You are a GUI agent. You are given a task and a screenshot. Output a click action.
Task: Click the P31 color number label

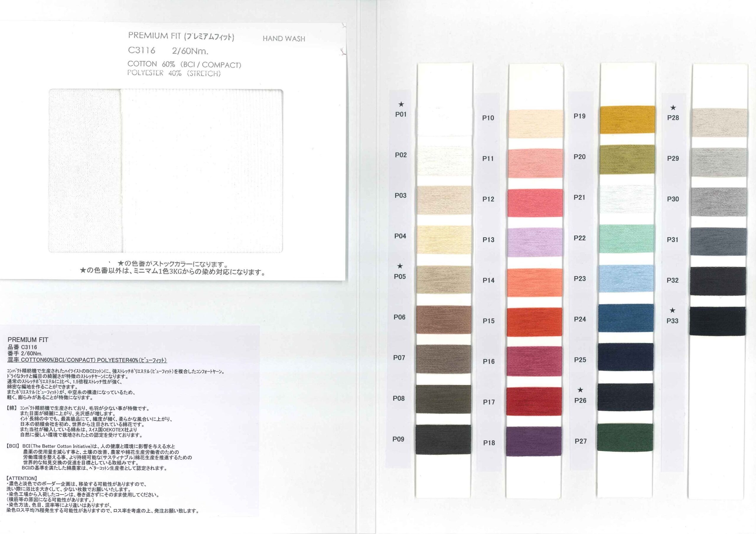pos(673,240)
